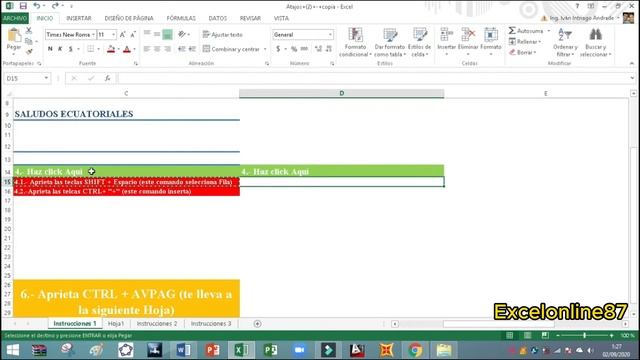
Task: Open the Times New Roman font dropdown
Action: click(x=93, y=35)
